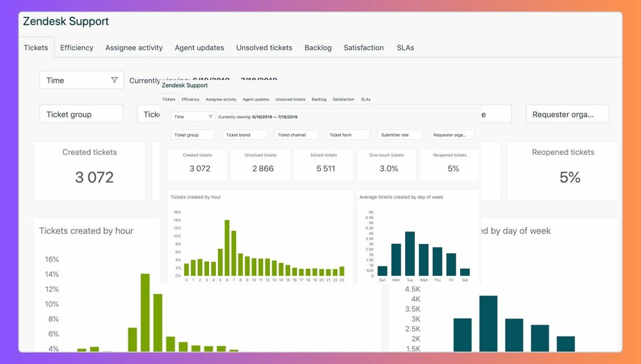Click the hour 23 bar in the overlay hourly chart
641x364 pixels.
342,271
